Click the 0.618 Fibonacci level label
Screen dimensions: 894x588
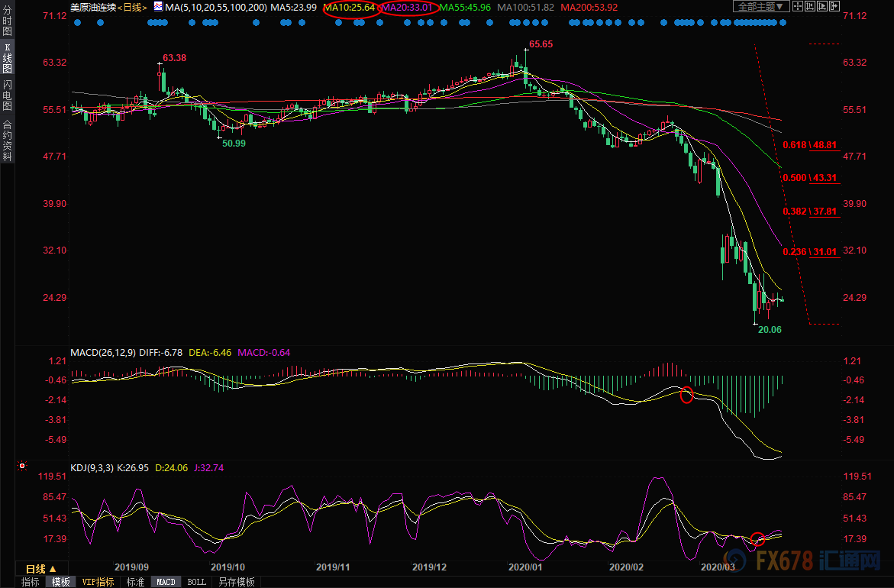(x=796, y=144)
